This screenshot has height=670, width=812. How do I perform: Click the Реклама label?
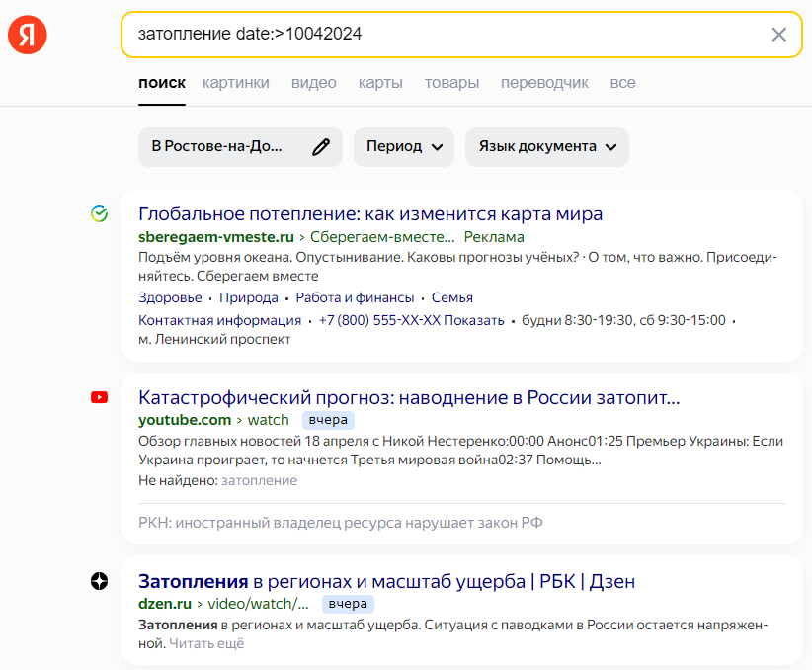(x=494, y=237)
